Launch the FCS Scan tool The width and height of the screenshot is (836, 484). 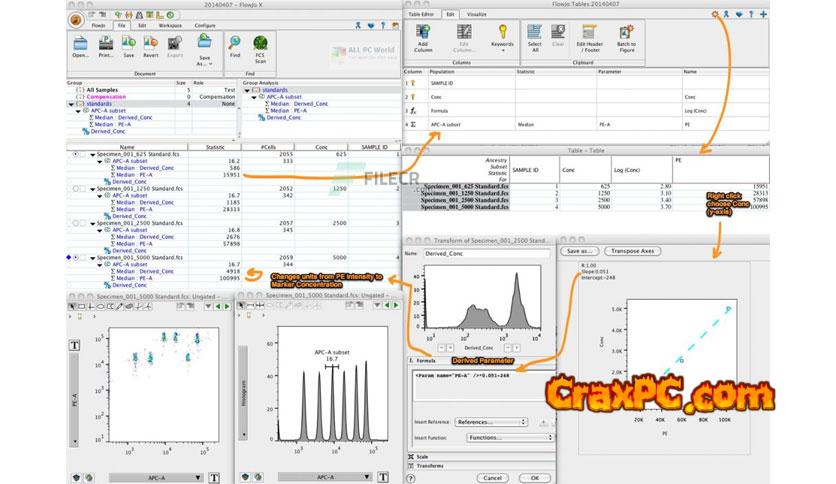coord(261,44)
